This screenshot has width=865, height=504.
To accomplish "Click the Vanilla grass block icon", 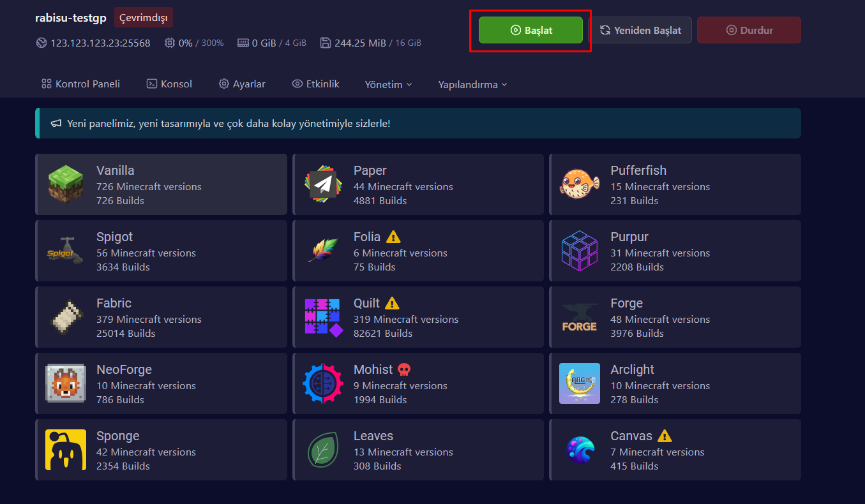I will coord(66,184).
